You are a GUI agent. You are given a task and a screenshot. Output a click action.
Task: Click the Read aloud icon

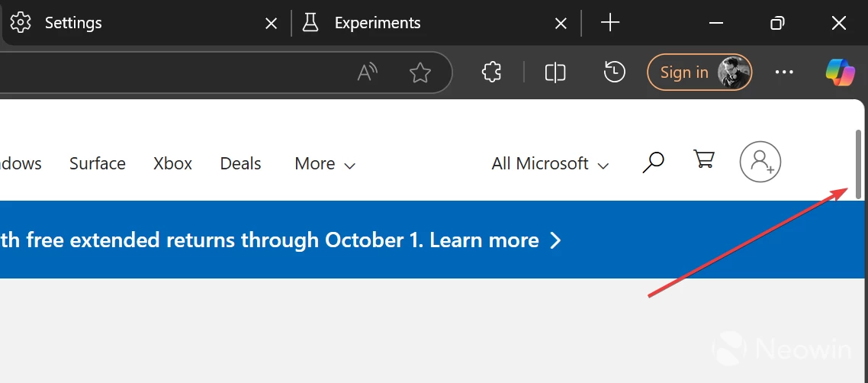368,72
